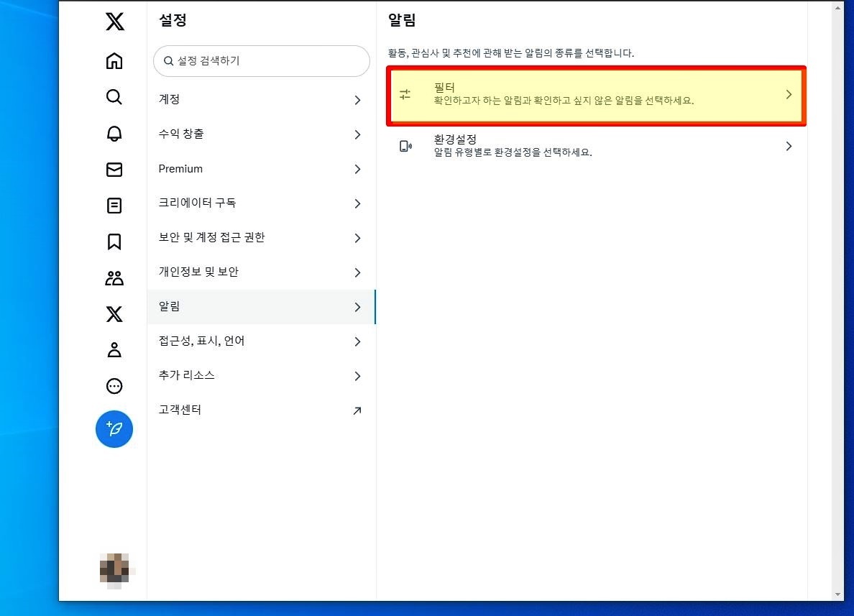This screenshot has width=854, height=616.
Task: Open 접근성, 표시, 언어 section
Action: coord(261,341)
